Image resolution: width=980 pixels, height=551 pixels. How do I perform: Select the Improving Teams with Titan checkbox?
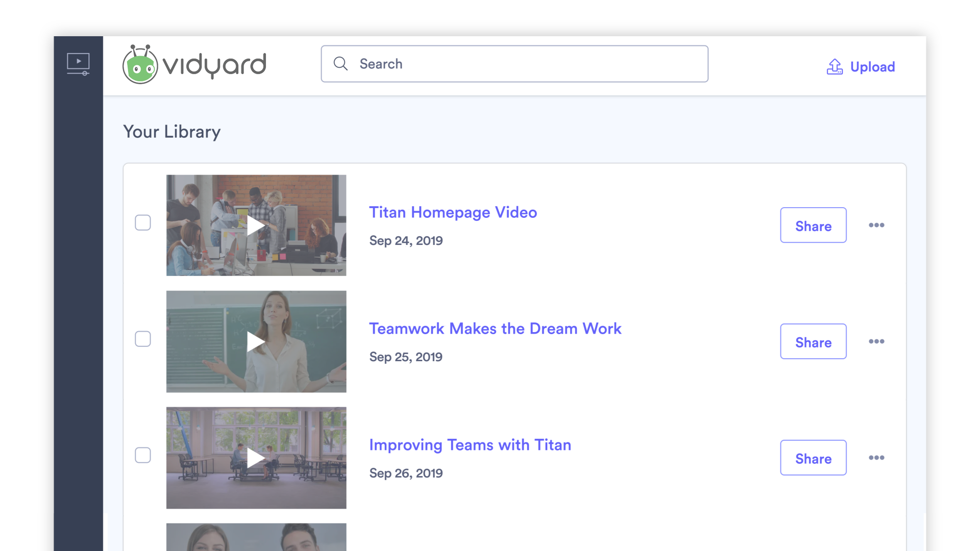[143, 455]
